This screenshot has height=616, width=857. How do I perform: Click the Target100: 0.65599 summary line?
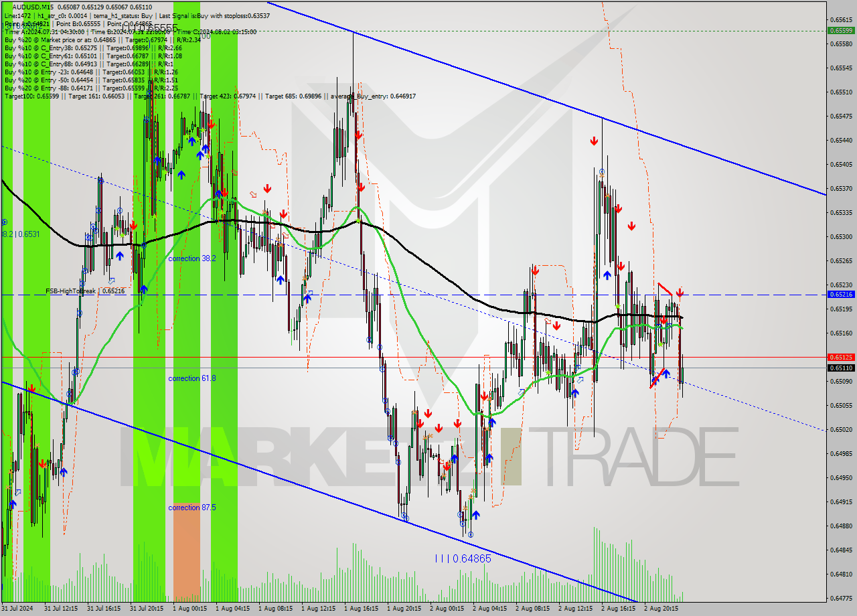coord(210,96)
